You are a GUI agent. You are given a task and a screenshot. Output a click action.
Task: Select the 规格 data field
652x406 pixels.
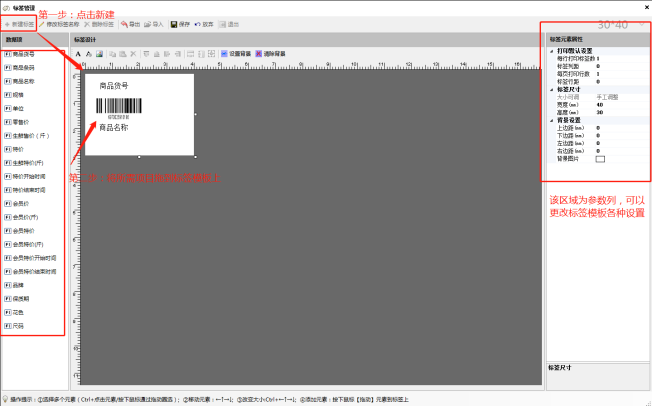click(15, 95)
